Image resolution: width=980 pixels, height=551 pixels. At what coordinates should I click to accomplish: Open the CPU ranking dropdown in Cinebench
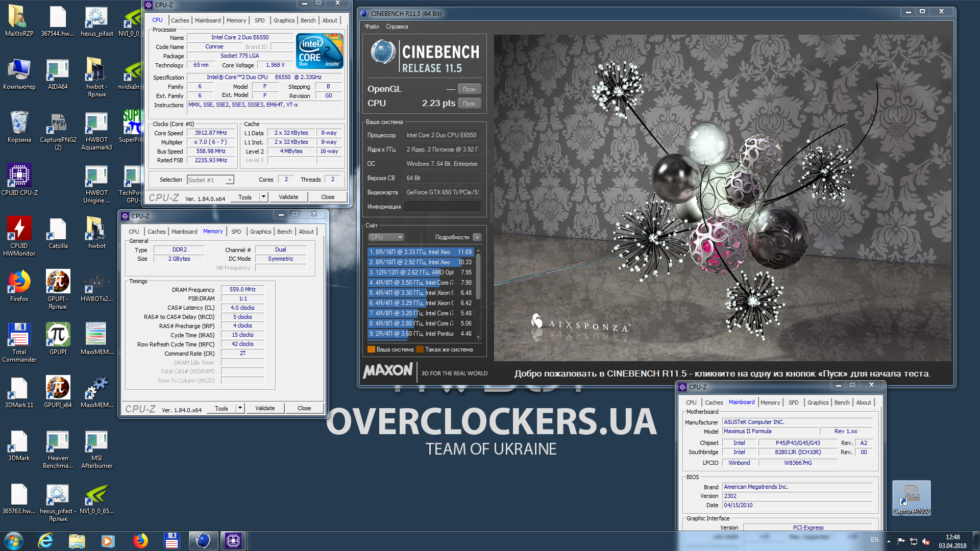(x=386, y=237)
